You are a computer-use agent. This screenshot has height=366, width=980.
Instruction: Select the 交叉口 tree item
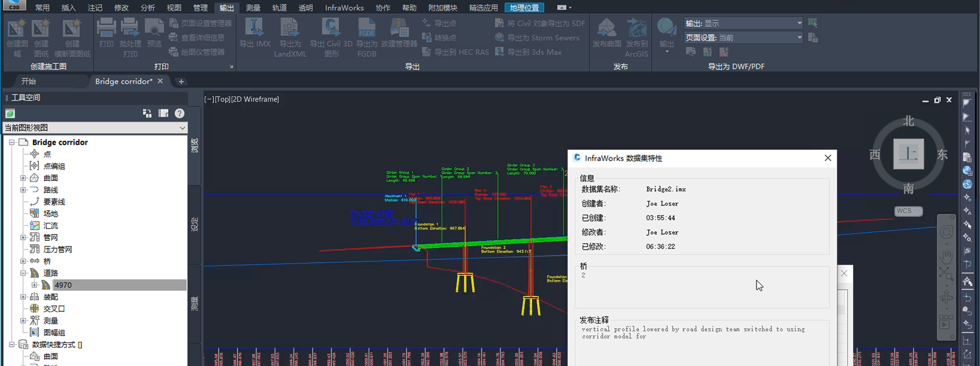coord(54,309)
